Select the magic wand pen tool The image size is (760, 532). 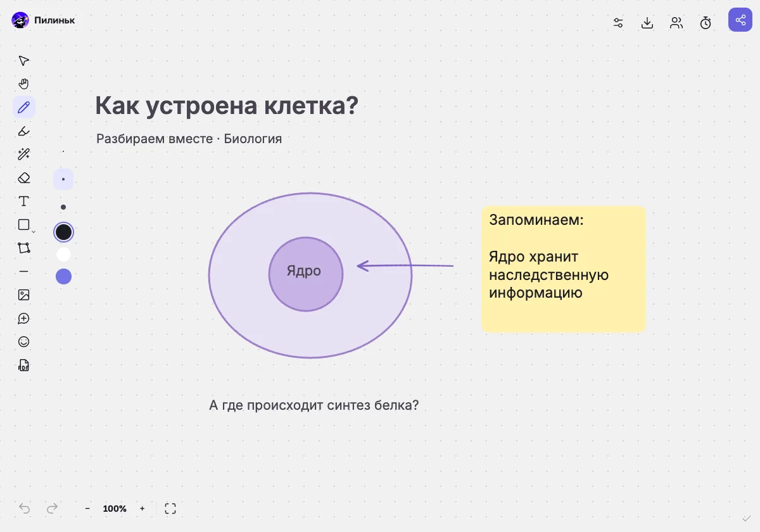tap(23, 155)
